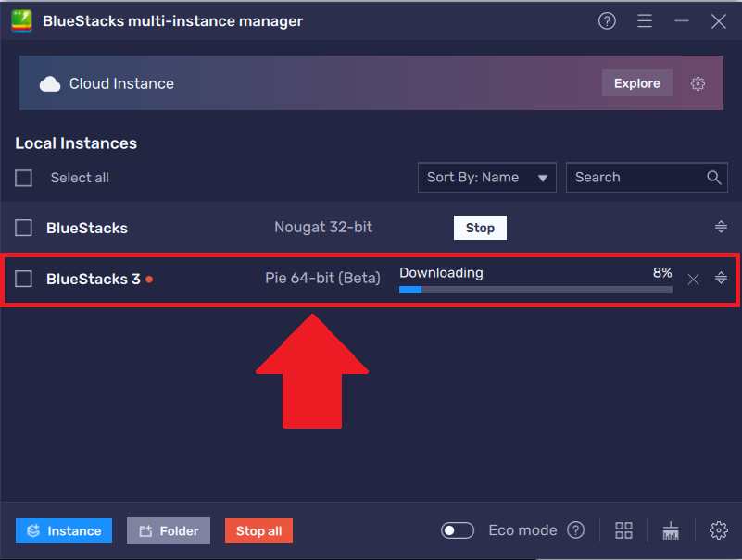Open the multi-instance manager settings gear
This screenshot has height=560, width=742.
point(719,530)
